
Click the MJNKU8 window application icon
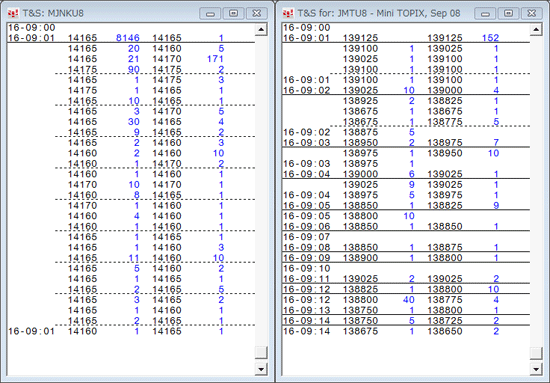13,13
